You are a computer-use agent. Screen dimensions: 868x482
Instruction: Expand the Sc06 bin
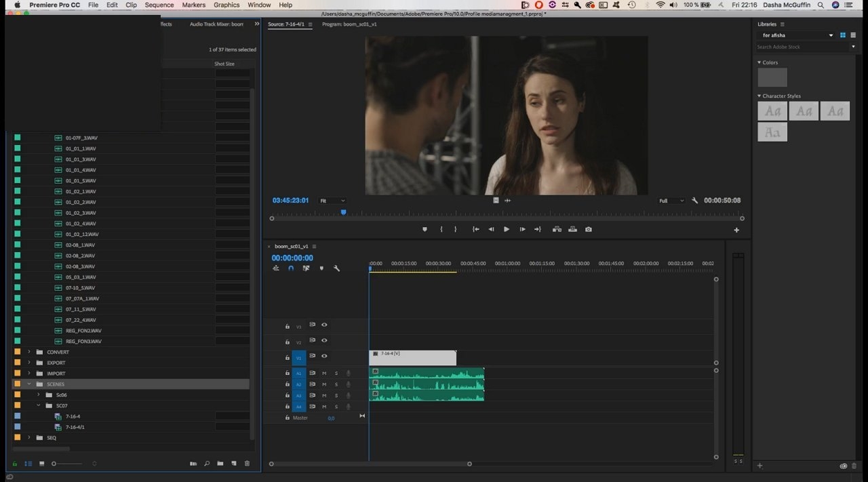(x=38, y=395)
